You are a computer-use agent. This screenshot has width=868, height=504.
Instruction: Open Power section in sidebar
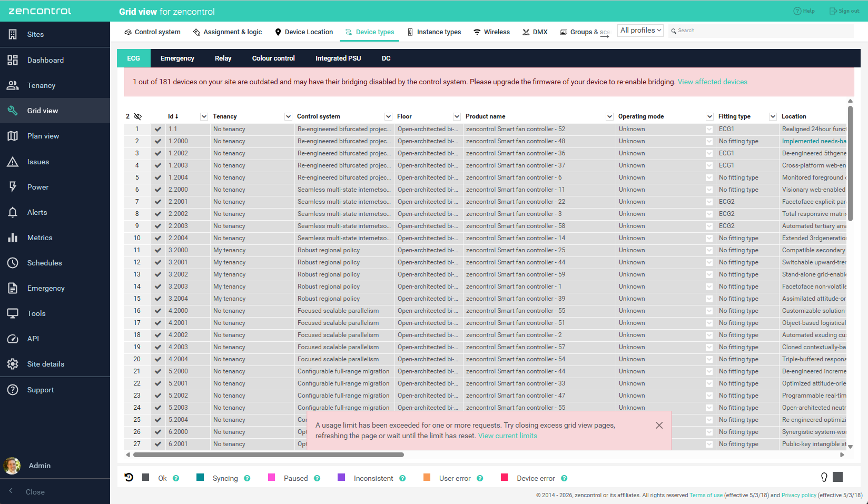pos(55,187)
